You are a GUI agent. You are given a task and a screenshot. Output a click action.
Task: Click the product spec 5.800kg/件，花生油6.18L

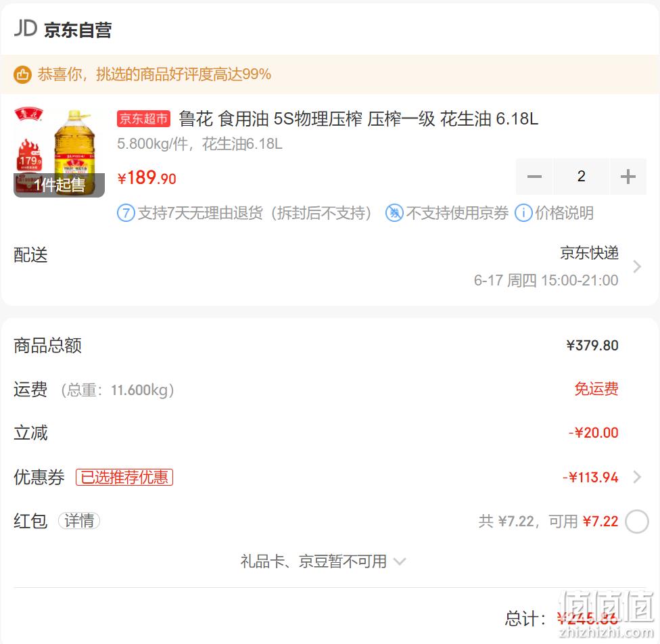(199, 144)
